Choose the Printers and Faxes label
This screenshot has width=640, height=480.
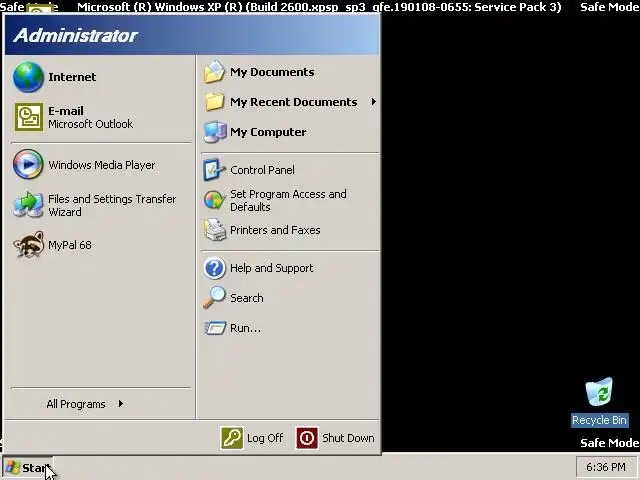[x=275, y=230]
